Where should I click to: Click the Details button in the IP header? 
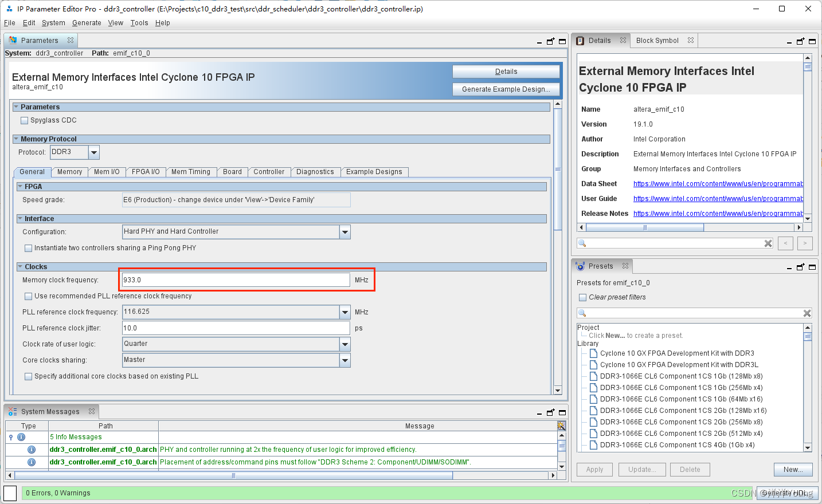[x=506, y=72]
